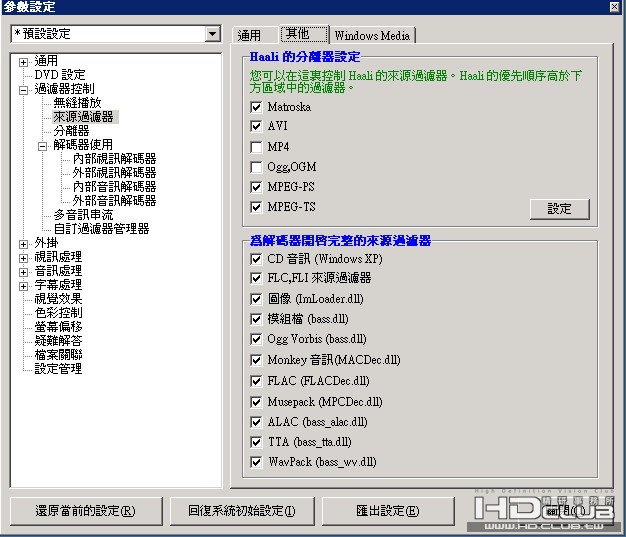
Task: Open 內部音訊解碼器 settings
Action: (x=115, y=186)
